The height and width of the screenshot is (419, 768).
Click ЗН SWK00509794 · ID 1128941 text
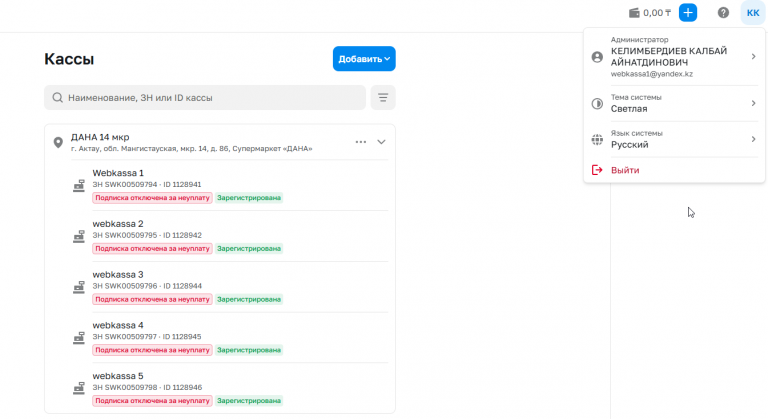coord(147,185)
